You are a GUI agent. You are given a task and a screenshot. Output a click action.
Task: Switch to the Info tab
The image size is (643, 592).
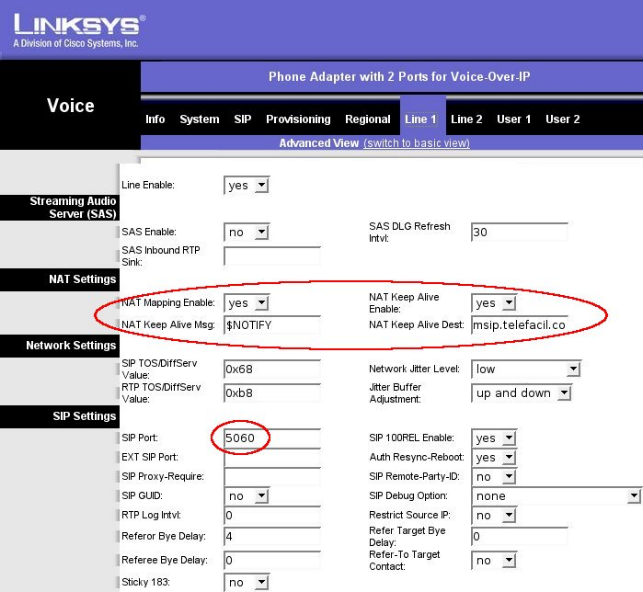click(155, 119)
